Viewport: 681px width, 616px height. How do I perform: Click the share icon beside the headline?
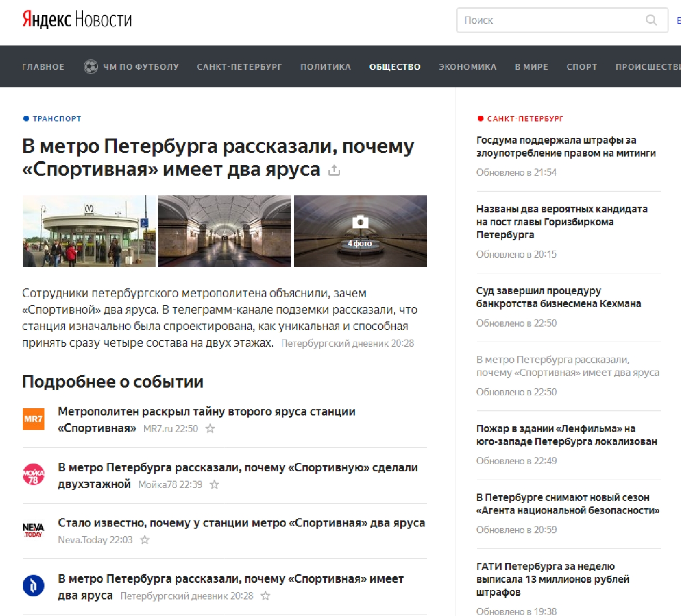[x=335, y=170]
